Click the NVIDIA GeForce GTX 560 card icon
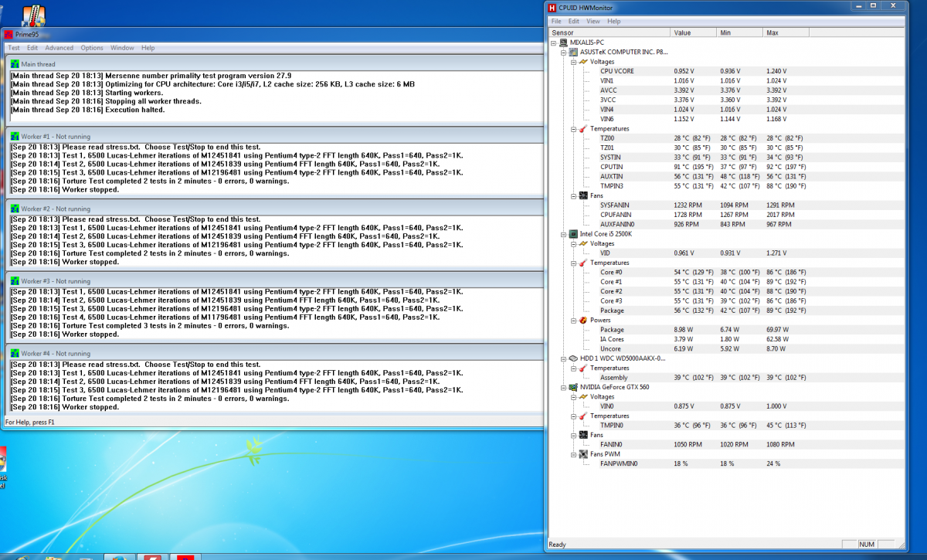927x560 pixels. [x=573, y=387]
